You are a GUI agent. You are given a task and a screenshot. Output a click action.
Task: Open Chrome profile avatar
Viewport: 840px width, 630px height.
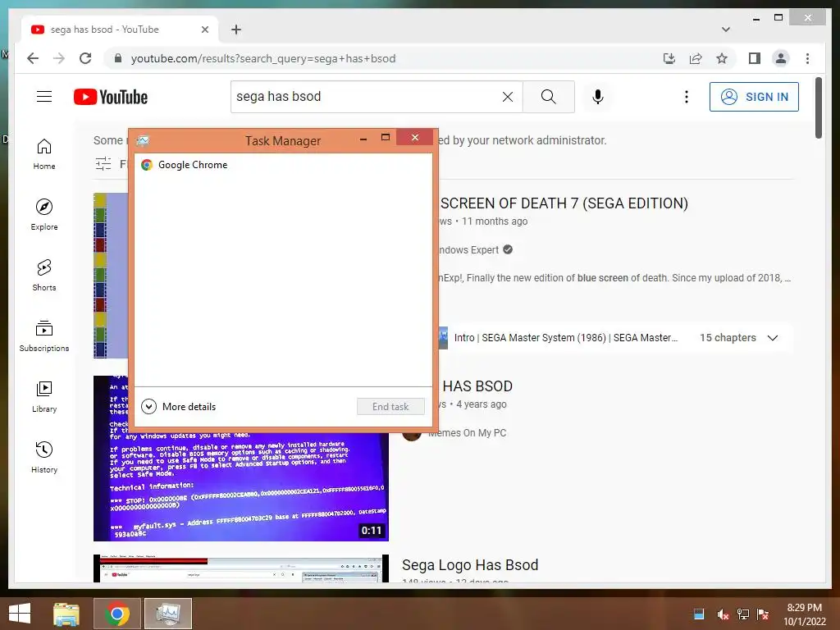coord(781,58)
